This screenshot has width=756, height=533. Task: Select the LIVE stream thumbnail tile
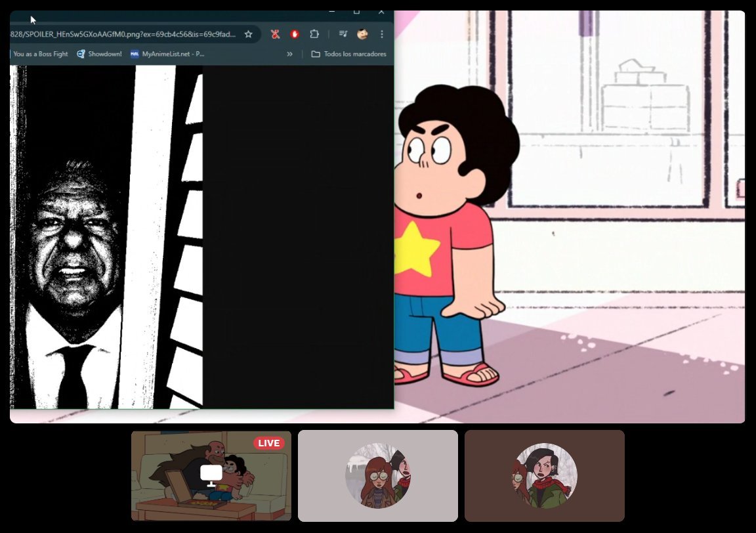211,476
